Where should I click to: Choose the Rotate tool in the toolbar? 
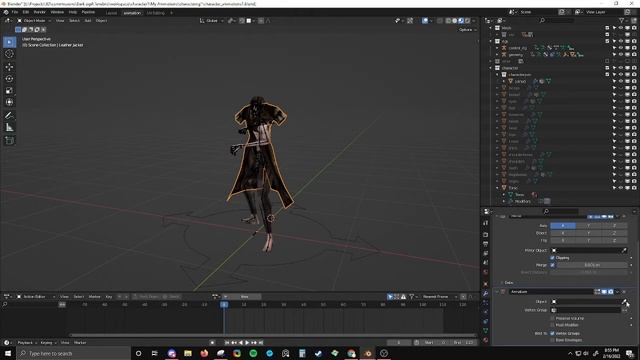click(x=9, y=79)
